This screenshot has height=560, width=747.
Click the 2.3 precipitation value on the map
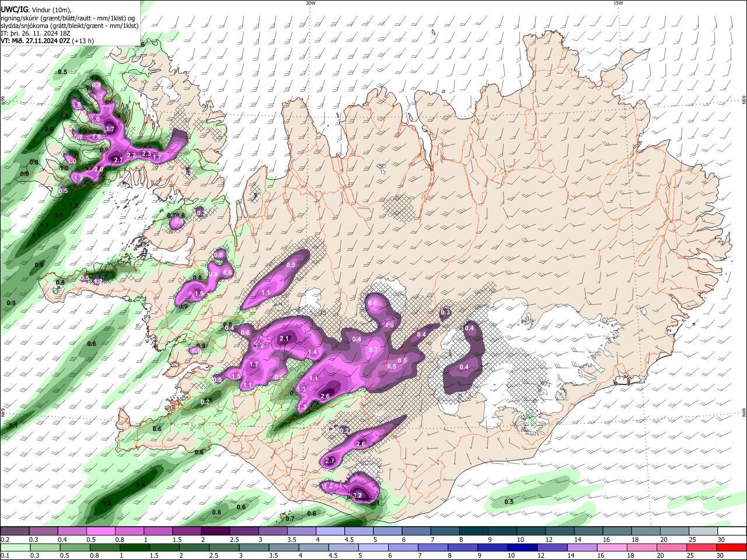pyautogui.click(x=146, y=153)
